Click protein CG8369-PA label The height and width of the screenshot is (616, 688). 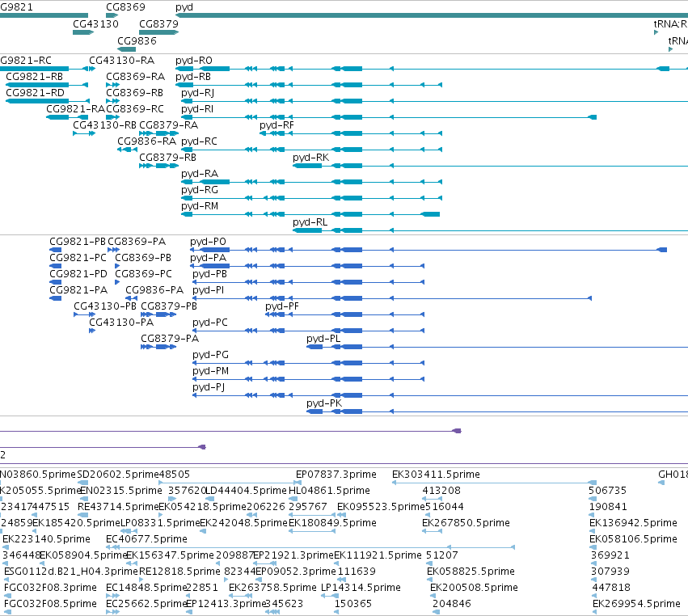pos(137,242)
